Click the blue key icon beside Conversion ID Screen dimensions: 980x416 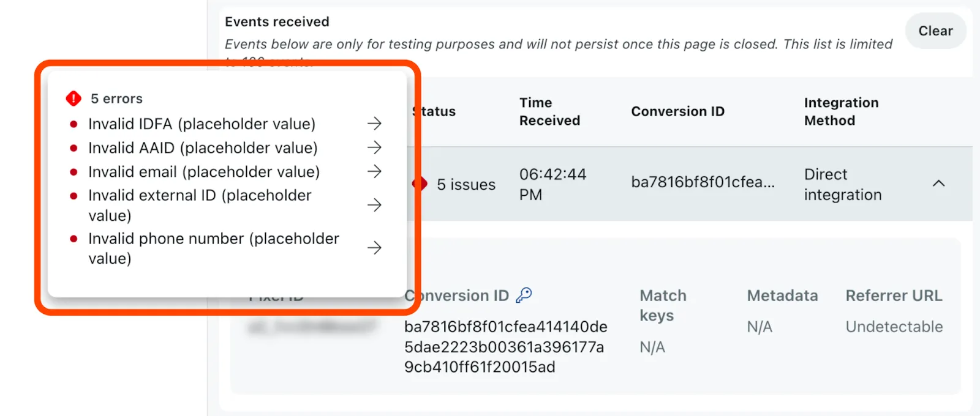pos(524,295)
